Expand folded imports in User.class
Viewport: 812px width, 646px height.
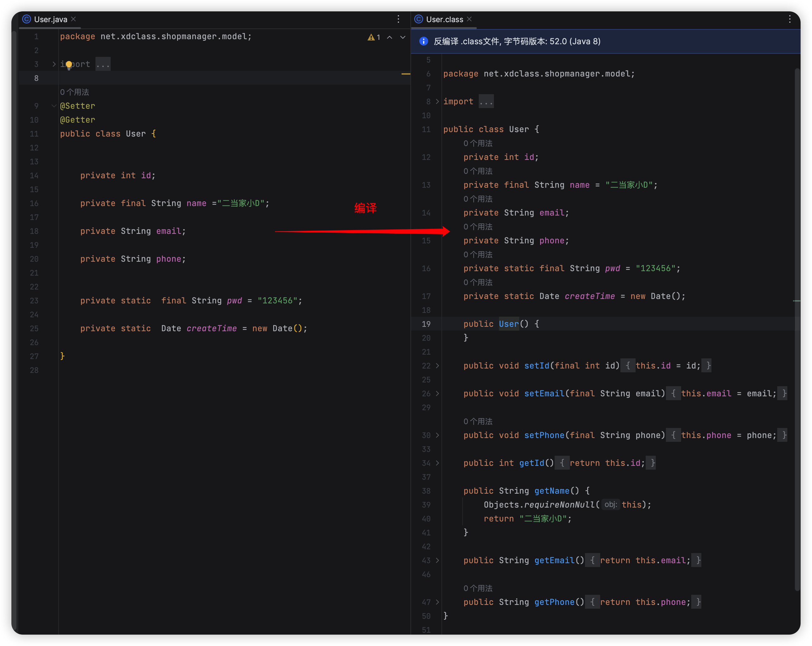[x=437, y=101]
